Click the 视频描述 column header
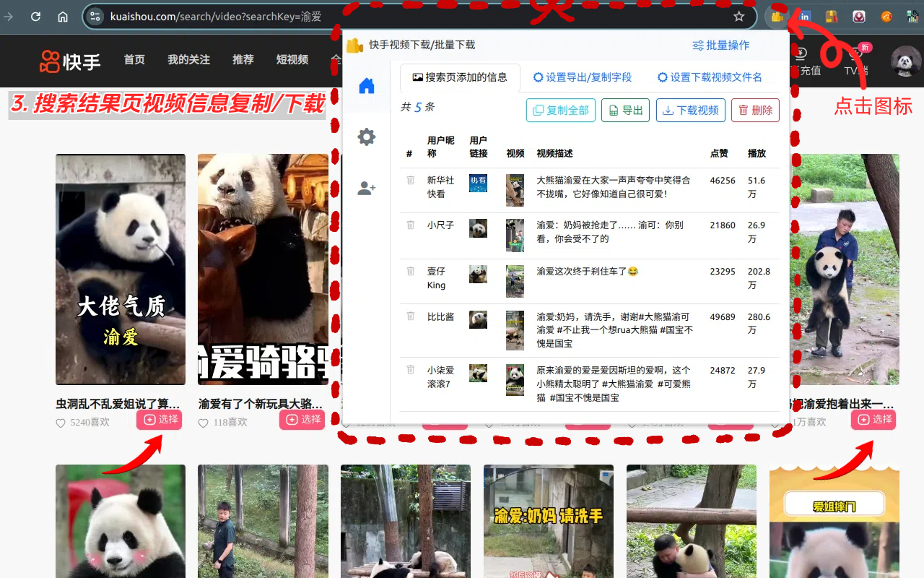 click(x=554, y=153)
